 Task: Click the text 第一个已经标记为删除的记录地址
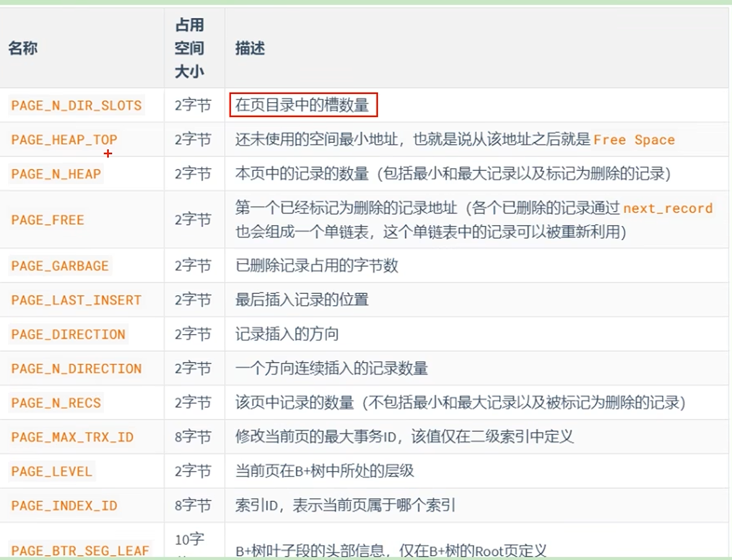coord(346,208)
